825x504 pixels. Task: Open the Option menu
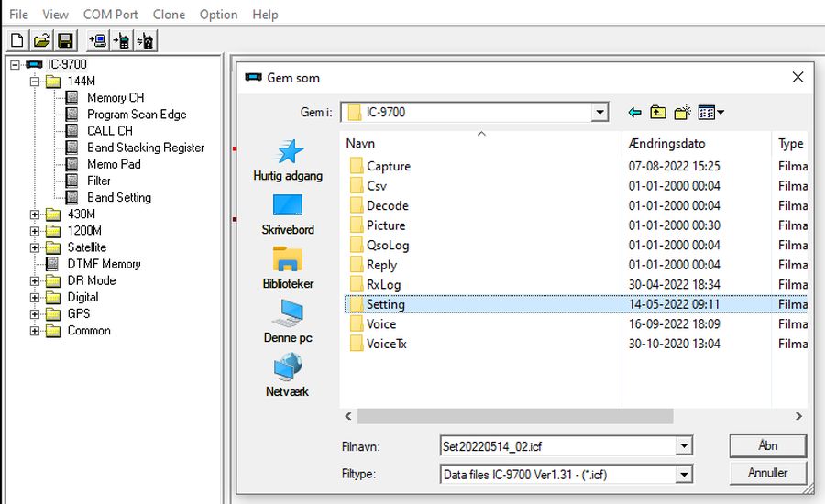tap(218, 15)
